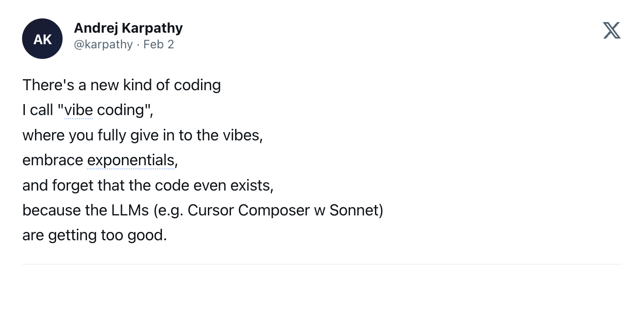The height and width of the screenshot is (313, 644).
Task: Click the dotted-underlined word "vibe"
Action: (x=79, y=110)
